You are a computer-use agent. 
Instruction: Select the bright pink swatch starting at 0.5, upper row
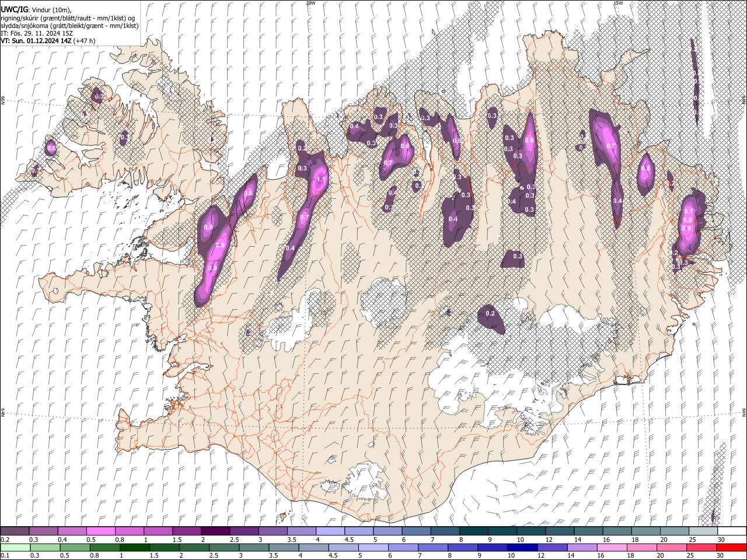[101, 531]
